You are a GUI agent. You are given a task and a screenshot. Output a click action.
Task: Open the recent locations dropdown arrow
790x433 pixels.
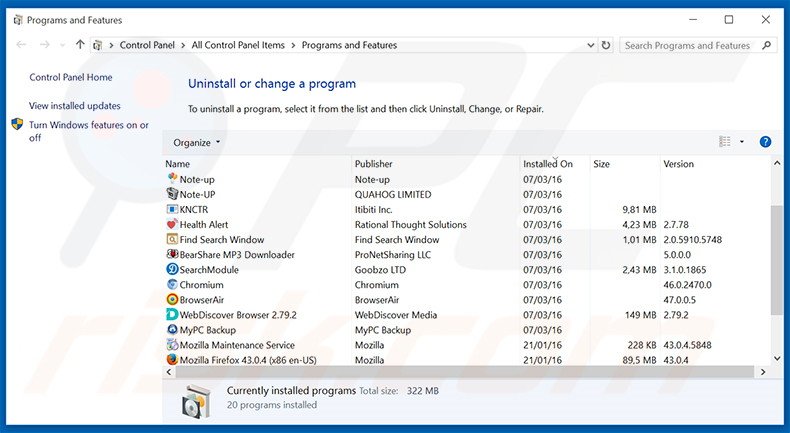coord(62,45)
